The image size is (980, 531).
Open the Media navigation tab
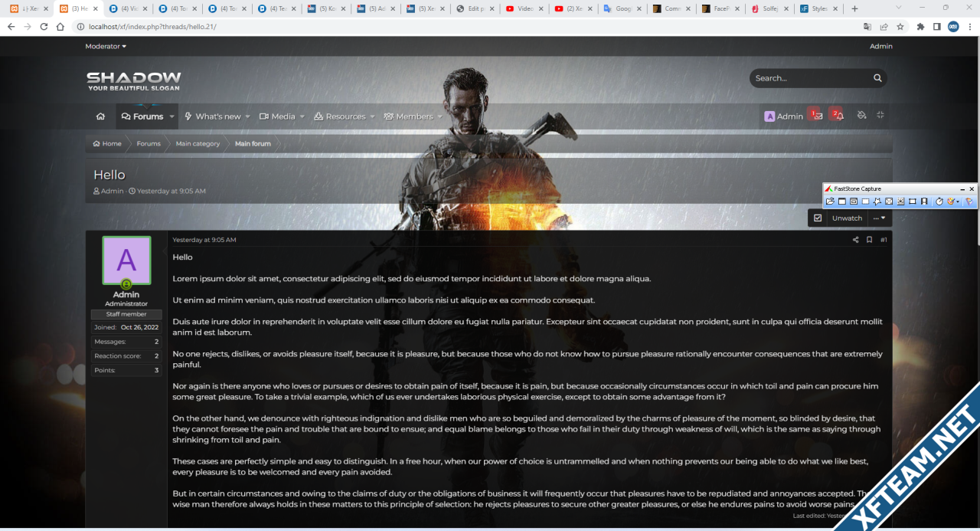click(277, 116)
